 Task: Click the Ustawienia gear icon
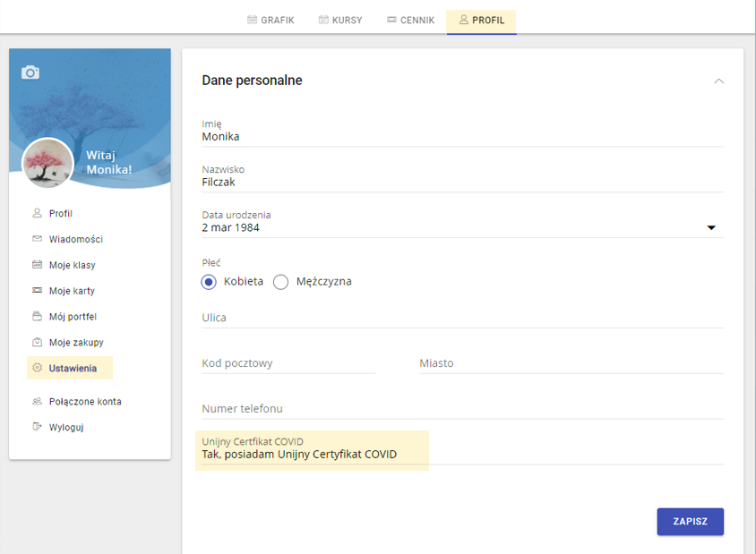[37, 368]
